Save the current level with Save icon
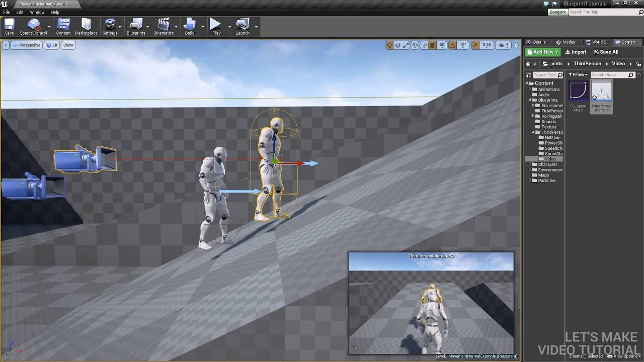Image resolution: width=644 pixels, height=362 pixels. (x=10, y=26)
